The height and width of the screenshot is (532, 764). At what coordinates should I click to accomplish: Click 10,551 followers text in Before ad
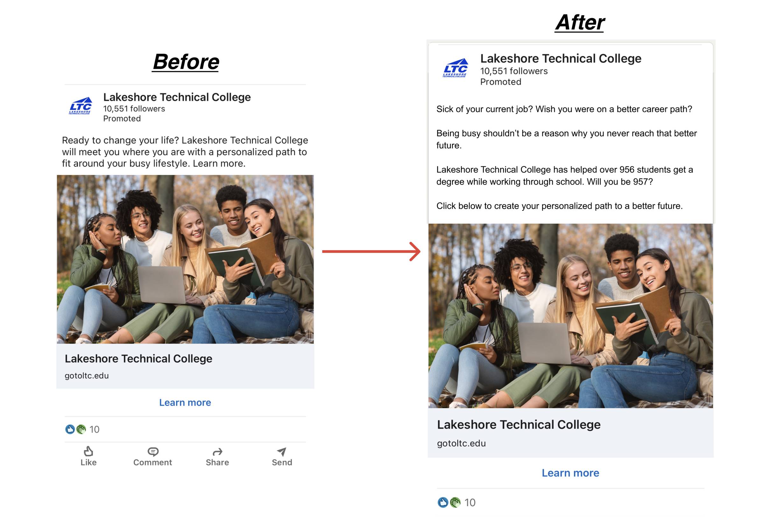pyautogui.click(x=134, y=109)
